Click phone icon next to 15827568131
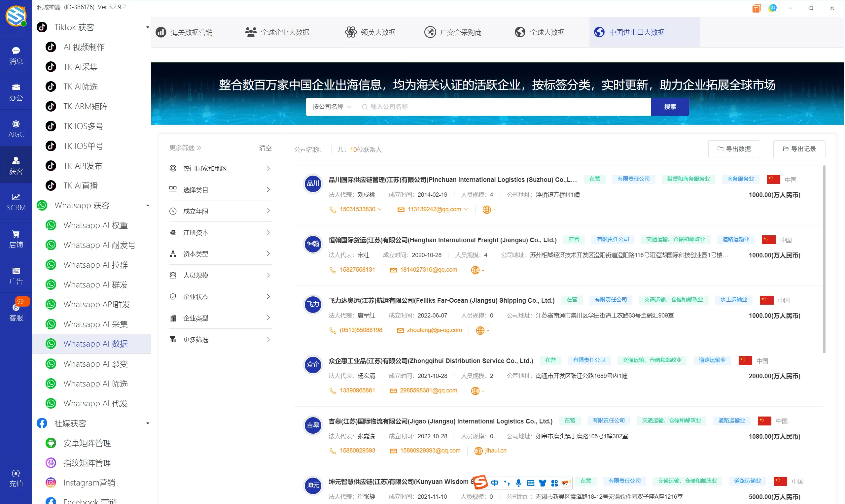Image resolution: width=845 pixels, height=504 pixels. coord(333,270)
